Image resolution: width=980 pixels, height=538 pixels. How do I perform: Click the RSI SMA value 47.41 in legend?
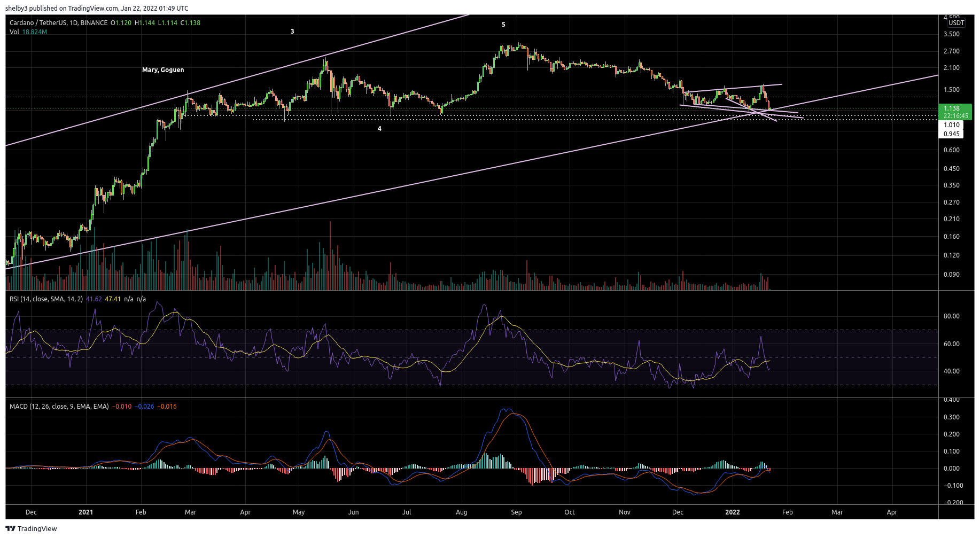tap(113, 299)
